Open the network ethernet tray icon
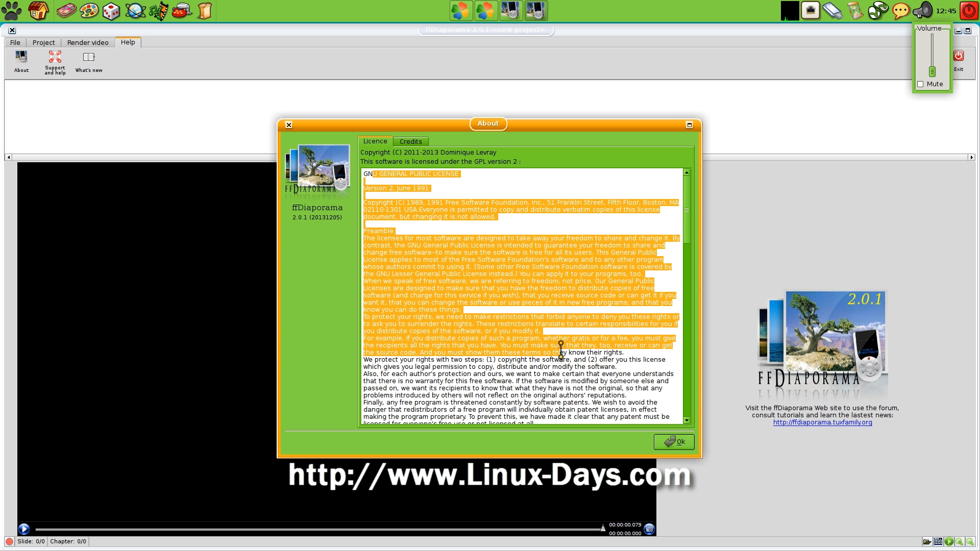 pos(811,11)
